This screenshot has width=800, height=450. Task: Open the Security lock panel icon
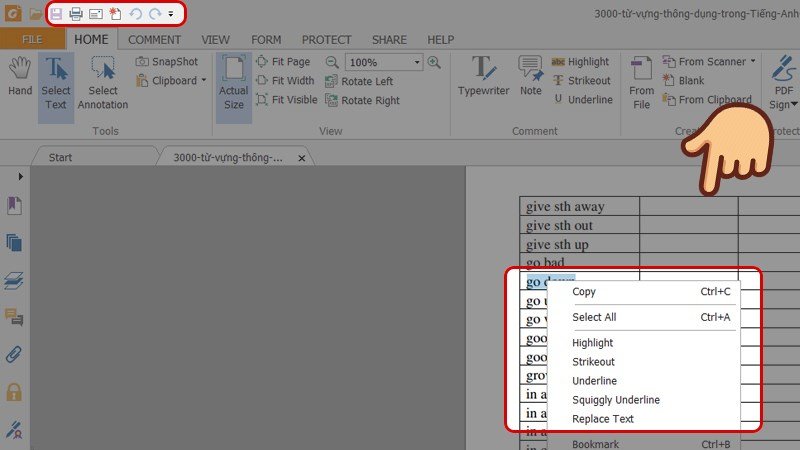tap(14, 392)
